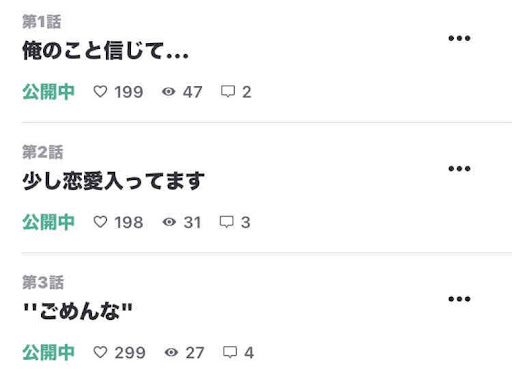Click the eye views icon beside 27

171,352
